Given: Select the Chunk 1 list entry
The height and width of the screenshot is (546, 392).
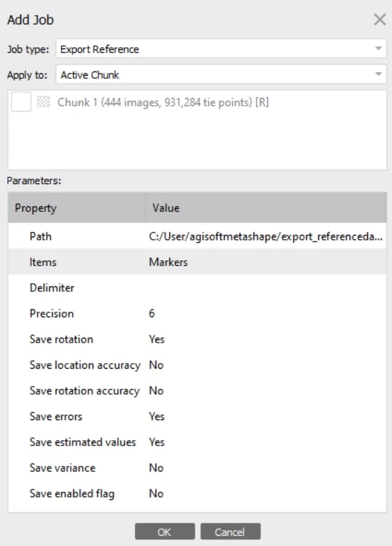Looking at the screenshot, I should [163, 102].
